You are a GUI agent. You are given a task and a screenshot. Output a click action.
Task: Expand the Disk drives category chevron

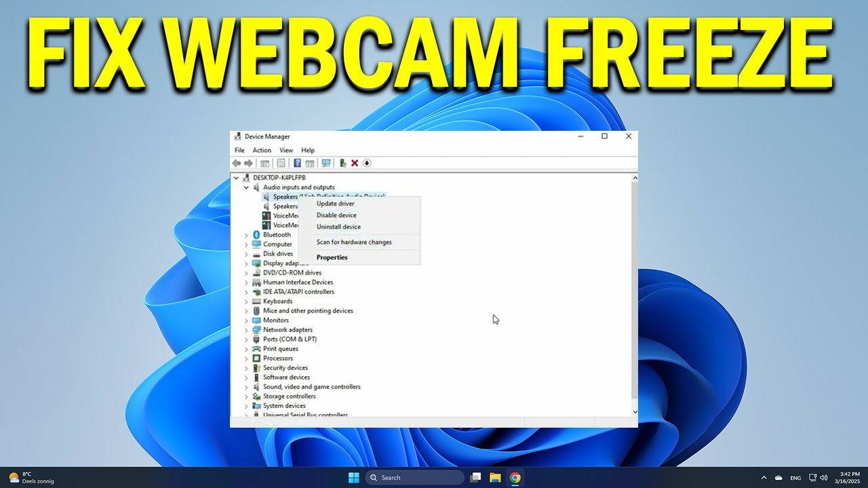246,253
